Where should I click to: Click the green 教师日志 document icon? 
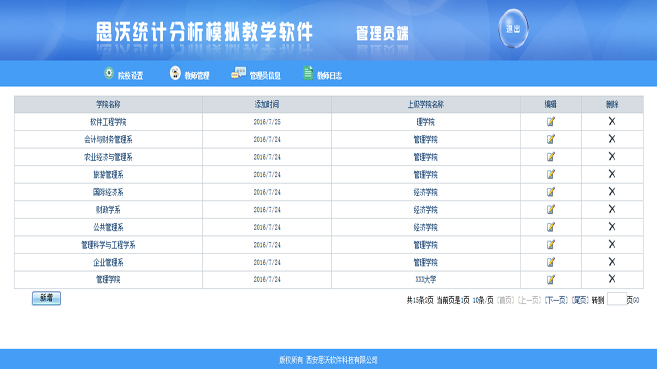pyautogui.click(x=308, y=73)
